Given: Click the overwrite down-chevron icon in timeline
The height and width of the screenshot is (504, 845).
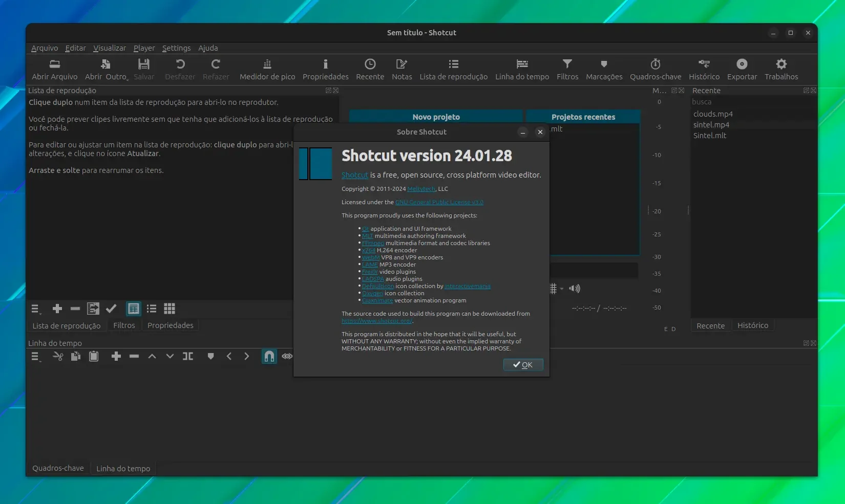Looking at the screenshot, I should tap(170, 356).
